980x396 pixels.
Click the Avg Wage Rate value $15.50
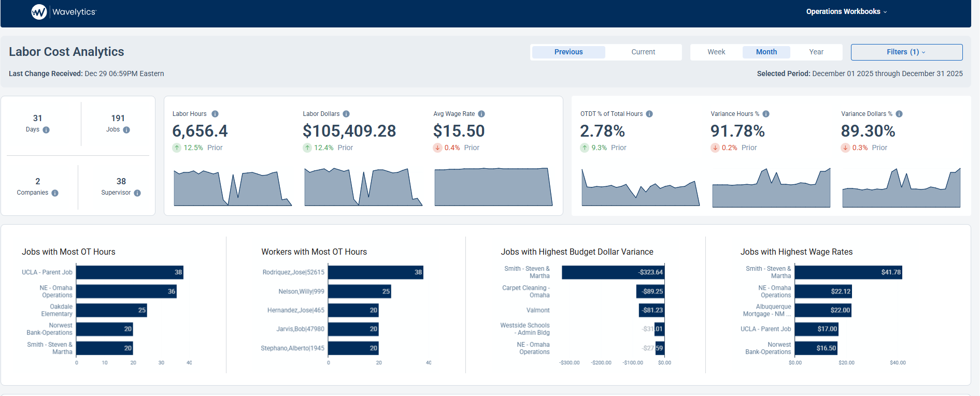point(459,131)
